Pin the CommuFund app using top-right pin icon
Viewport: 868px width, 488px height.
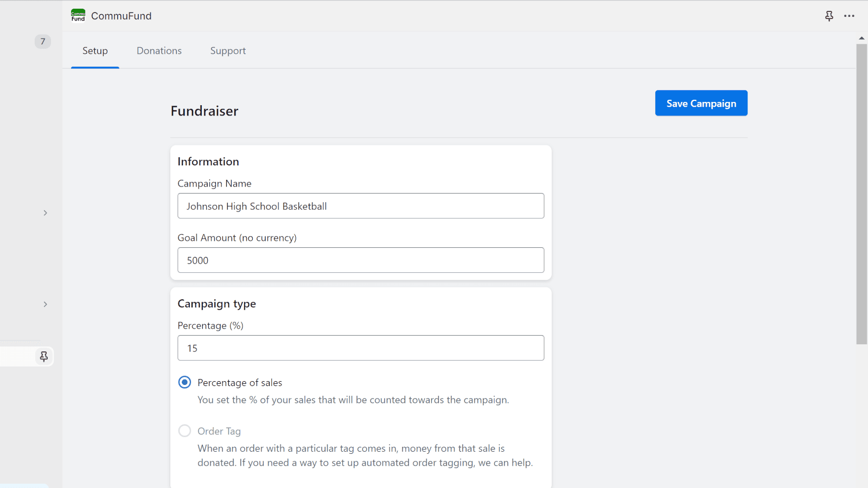pos(829,16)
